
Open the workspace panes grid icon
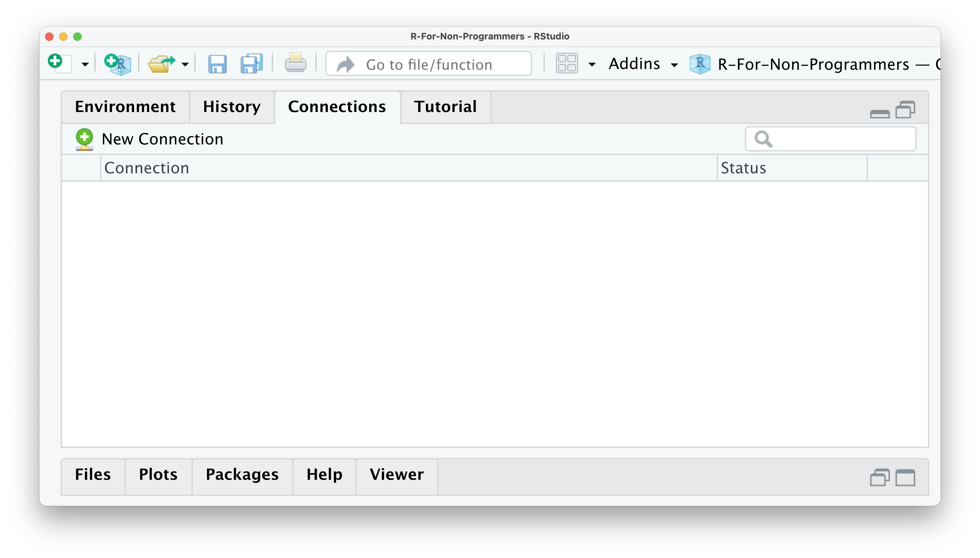tap(567, 63)
